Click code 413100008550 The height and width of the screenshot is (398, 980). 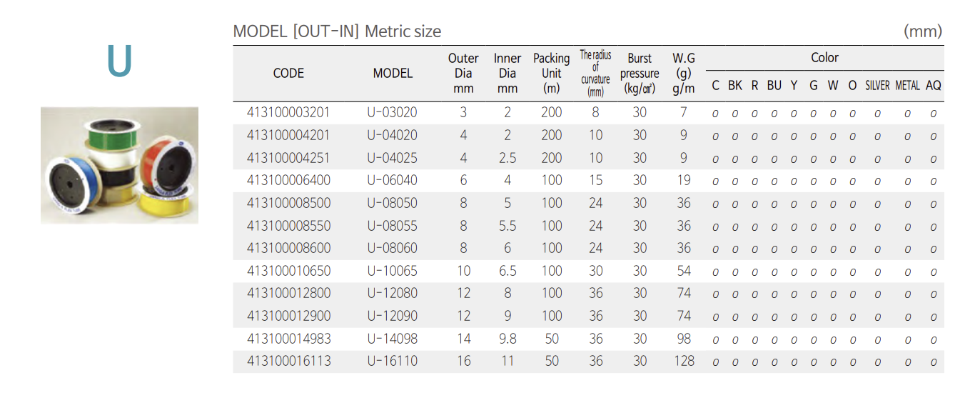[288, 226]
